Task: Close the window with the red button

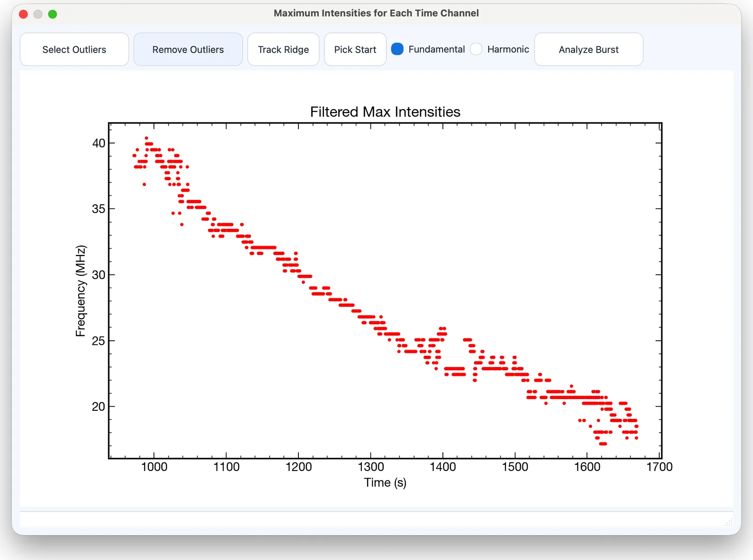Action: point(23,14)
